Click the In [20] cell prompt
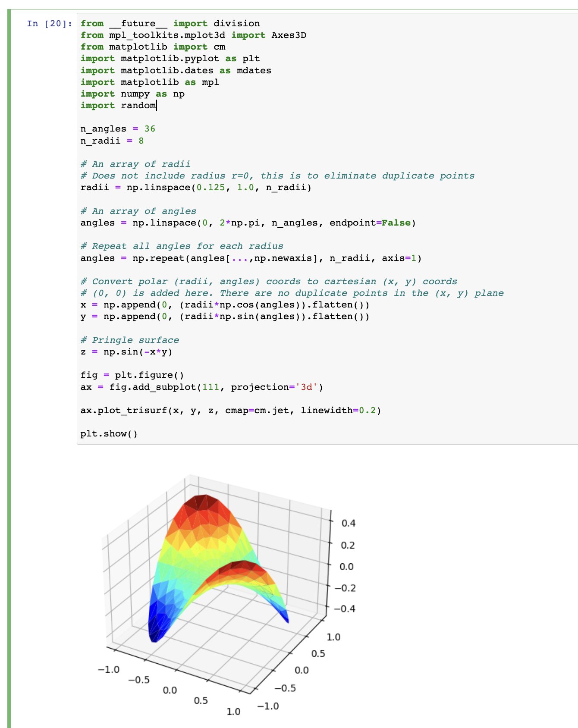 click(50, 24)
